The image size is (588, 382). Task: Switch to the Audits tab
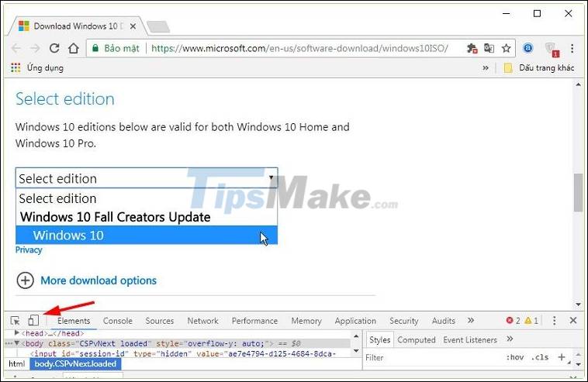point(443,321)
